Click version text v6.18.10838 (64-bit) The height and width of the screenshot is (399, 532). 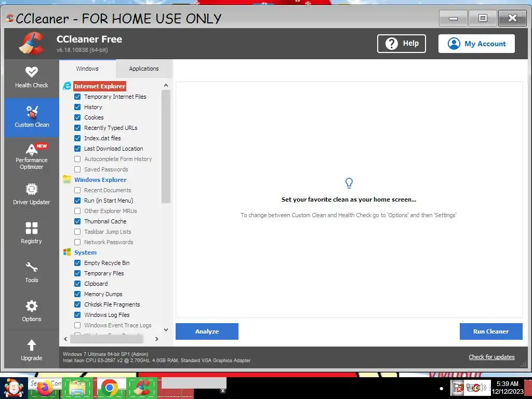point(82,50)
